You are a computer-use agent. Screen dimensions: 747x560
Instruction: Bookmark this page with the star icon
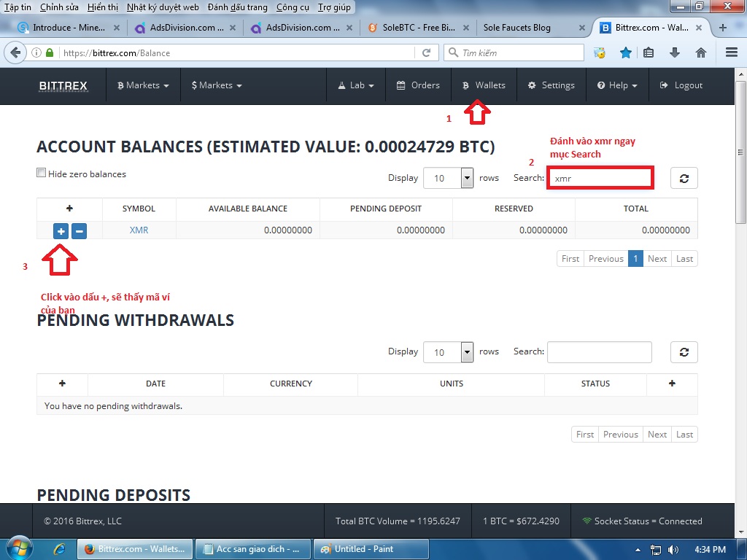(x=625, y=52)
